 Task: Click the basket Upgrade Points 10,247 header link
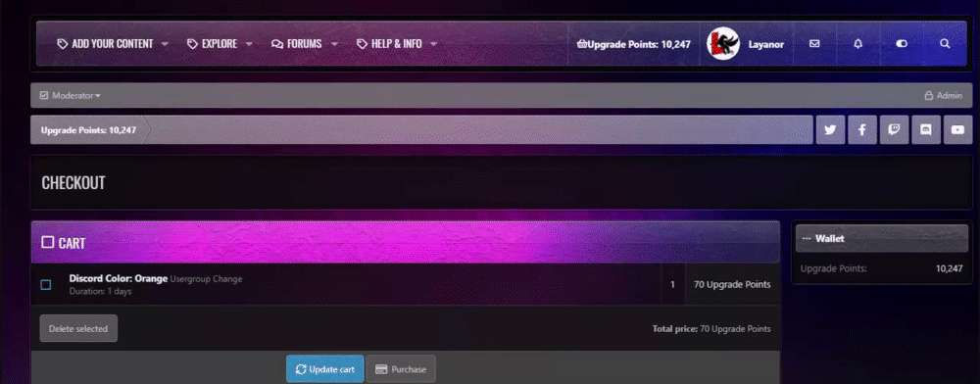pos(634,44)
